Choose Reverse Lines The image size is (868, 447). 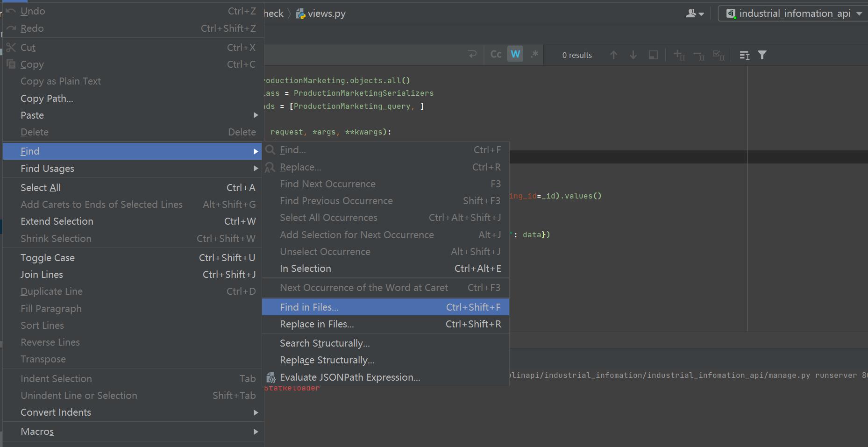click(132, 342)
